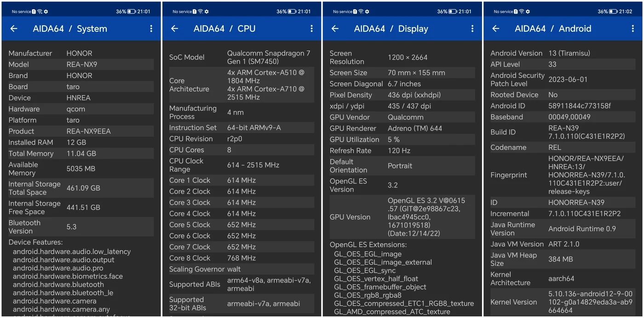The image size is (644, 318).
Task: Select Android Security Patch Level row
Action: tap(563, 79)
